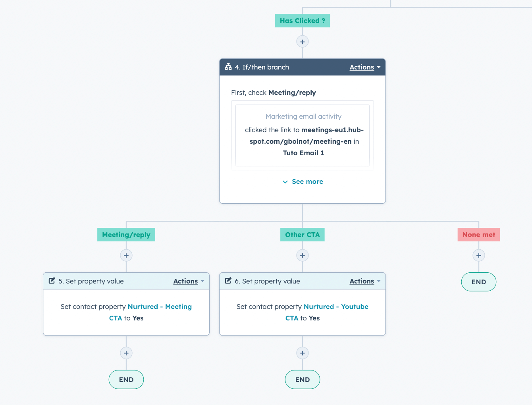Click the plus icon under Meeting/reply label

(x=126, y=255)
